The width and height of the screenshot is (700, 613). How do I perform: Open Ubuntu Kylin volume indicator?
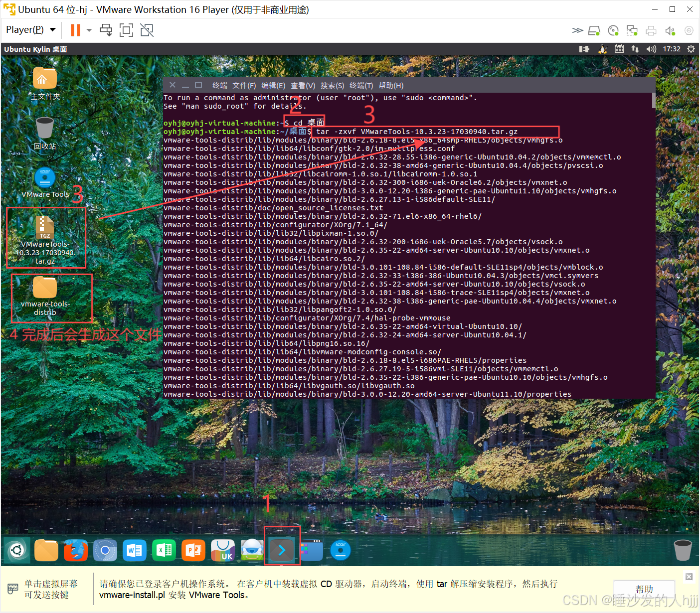tap(651, 49)
